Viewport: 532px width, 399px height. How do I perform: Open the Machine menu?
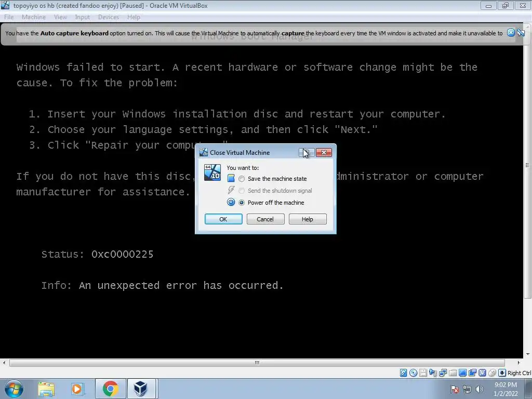coord(34,17)
